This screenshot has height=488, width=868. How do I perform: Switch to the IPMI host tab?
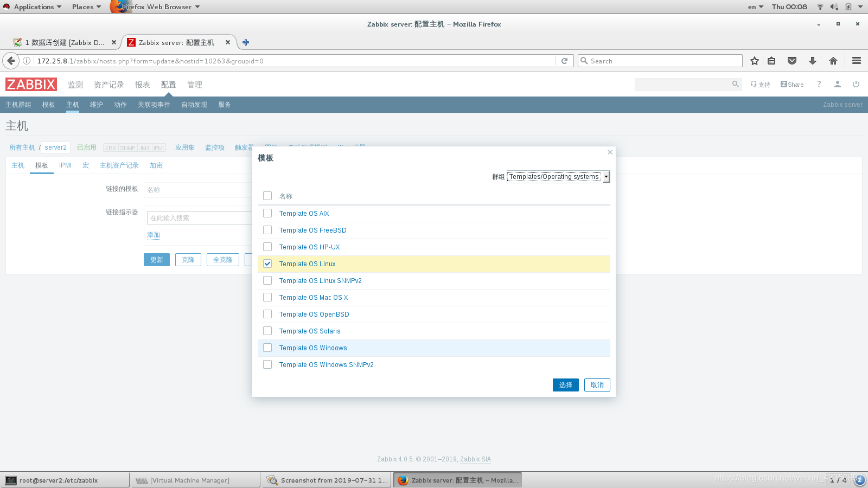pos(65,165)
